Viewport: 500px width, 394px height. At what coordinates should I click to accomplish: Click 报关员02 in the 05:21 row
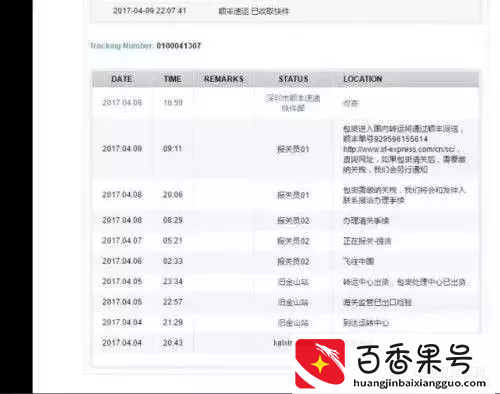coord(293,241)
